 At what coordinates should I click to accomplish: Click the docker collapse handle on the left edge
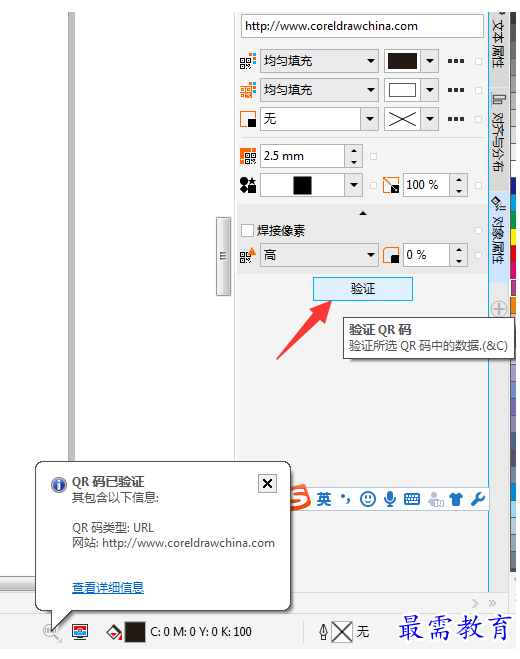(x=223, y=256)
